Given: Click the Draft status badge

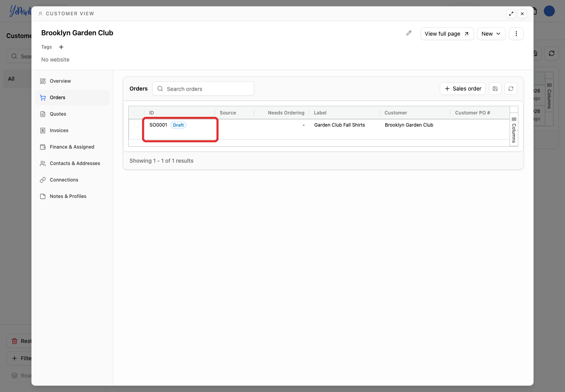Looking at the screenshot, I should click(x=179, y=125).
